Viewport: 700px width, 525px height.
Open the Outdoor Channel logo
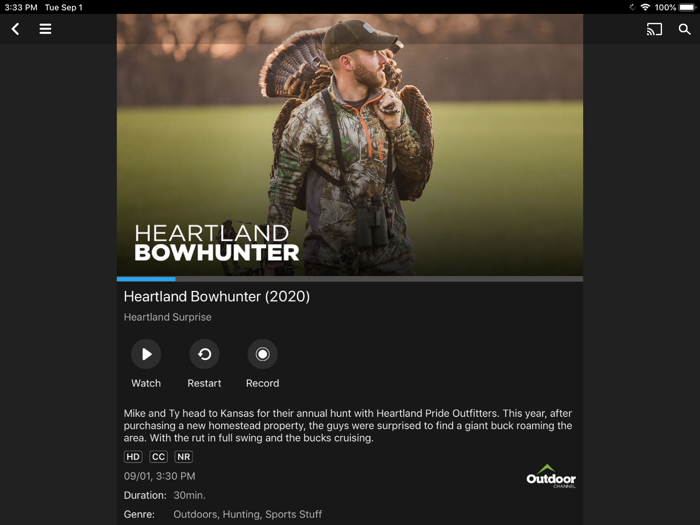coord(551,476)
